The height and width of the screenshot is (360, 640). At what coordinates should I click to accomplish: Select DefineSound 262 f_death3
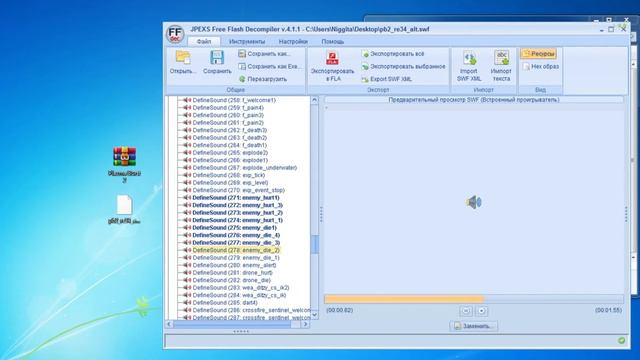click(x=230, y=130)
